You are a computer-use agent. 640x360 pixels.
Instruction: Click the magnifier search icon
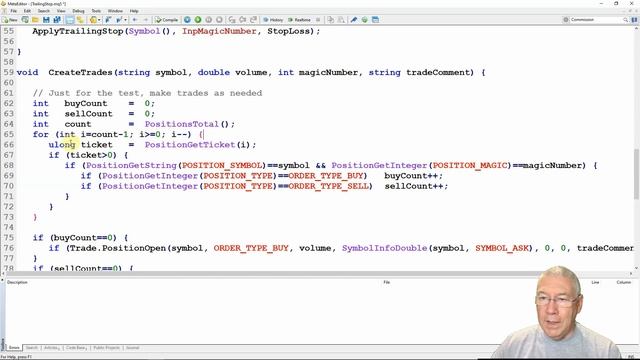(625, 20)
